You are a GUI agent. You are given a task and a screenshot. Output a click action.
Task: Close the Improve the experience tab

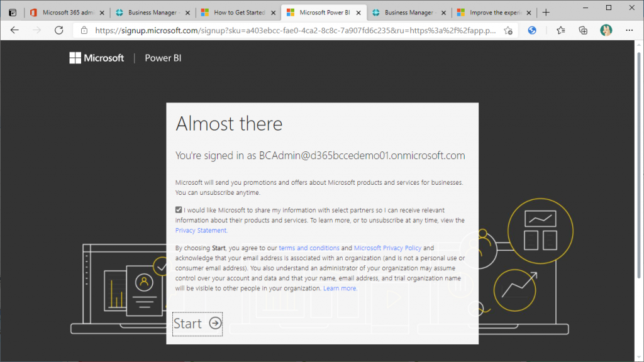click(x=529, y=13)
